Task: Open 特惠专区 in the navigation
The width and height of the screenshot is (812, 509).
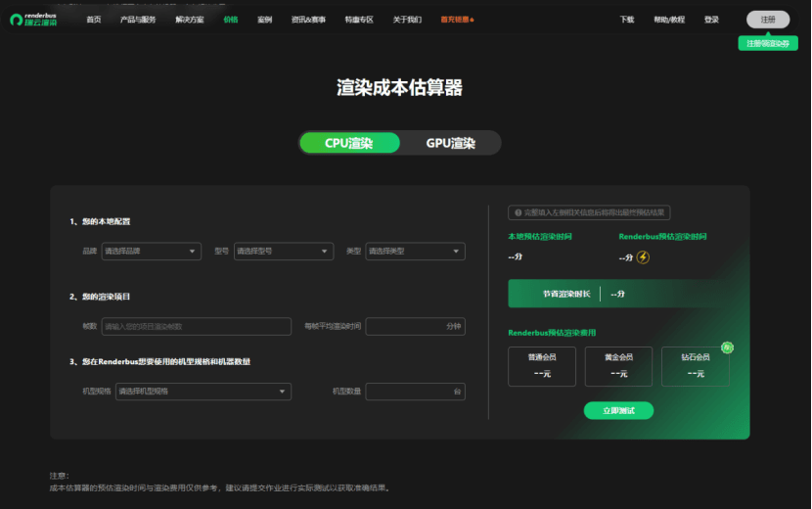Action: [x=359, y=20]
